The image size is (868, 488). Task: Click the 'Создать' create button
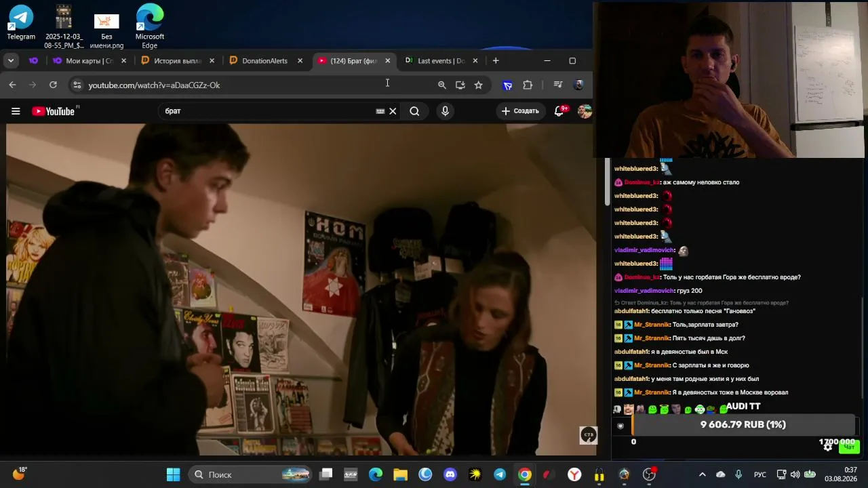[x=520, y=111]
